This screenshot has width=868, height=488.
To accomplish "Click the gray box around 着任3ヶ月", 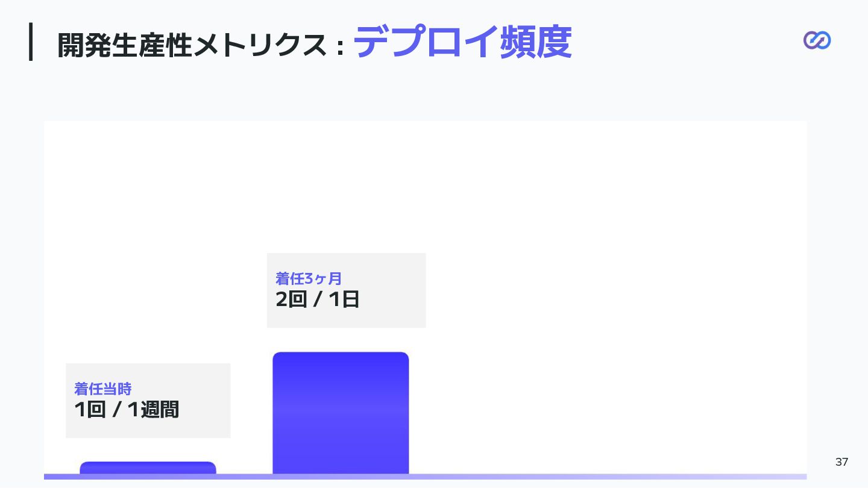I will click(x=346, y=290).
